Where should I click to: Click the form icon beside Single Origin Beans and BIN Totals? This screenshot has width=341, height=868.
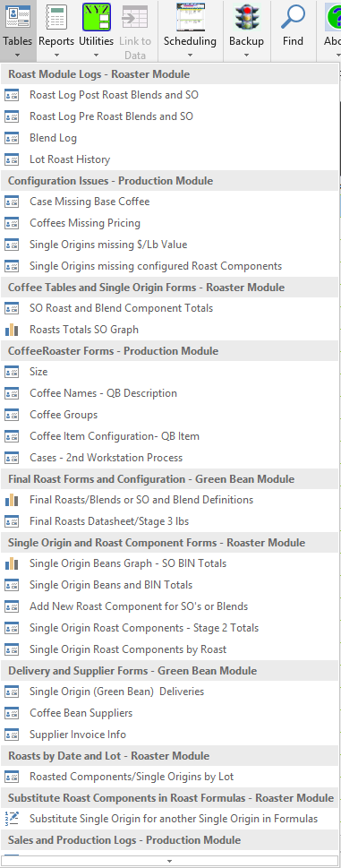pos(12,585)
